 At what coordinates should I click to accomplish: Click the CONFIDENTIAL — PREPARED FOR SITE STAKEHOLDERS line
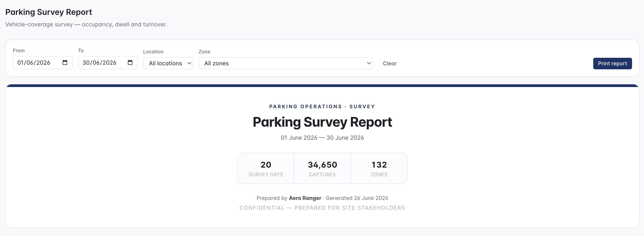pyautogui.click(x=322, y=208)
